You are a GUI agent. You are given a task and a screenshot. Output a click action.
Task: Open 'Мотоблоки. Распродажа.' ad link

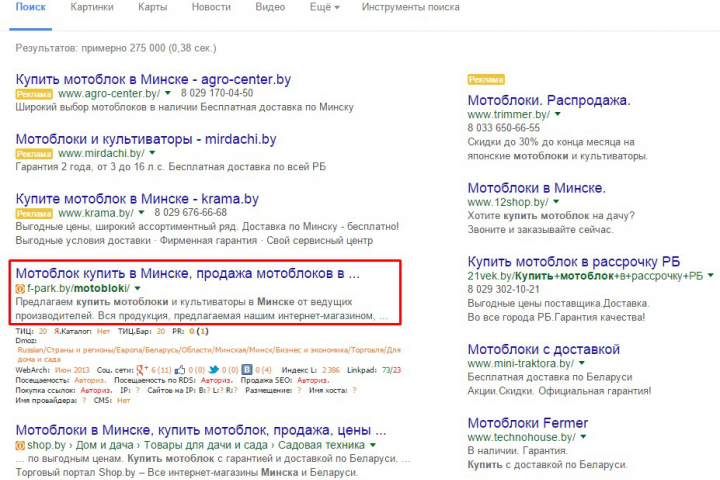[549, 100]
